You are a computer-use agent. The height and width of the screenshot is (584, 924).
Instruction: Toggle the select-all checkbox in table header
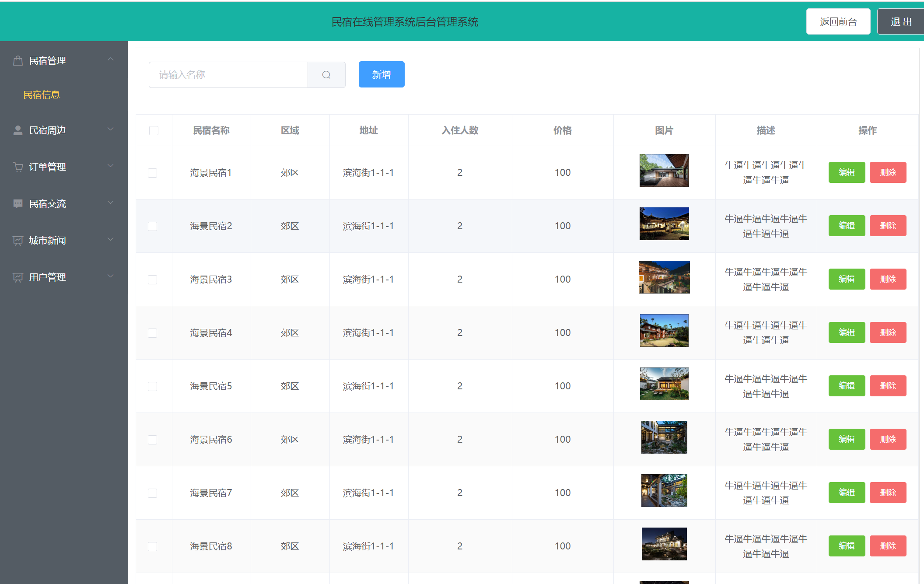(x=154, y=130)
